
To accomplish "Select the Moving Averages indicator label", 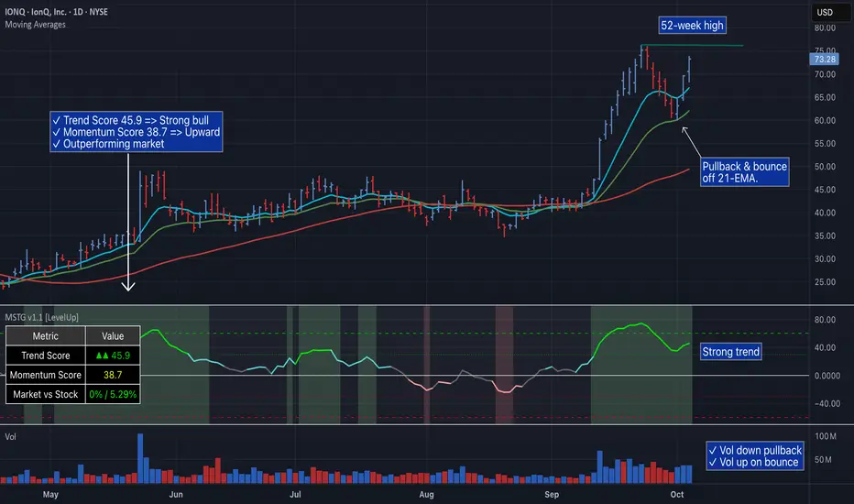I will pyautogui.click(x=36, y=25).
